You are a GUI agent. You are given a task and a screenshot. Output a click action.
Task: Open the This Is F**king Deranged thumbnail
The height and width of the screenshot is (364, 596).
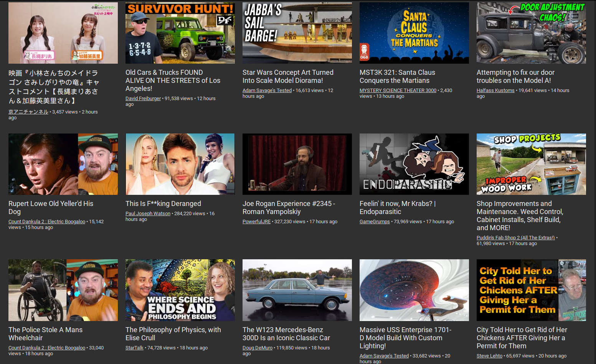(180, 164)
